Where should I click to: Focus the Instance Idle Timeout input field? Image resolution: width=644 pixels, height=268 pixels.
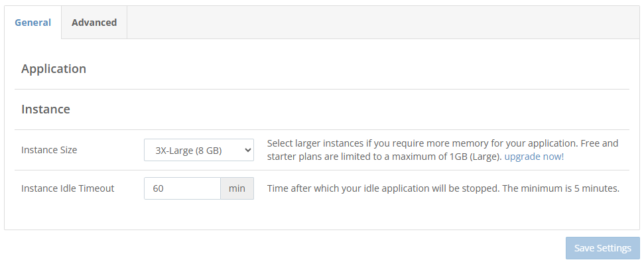[x=182, y=188]
